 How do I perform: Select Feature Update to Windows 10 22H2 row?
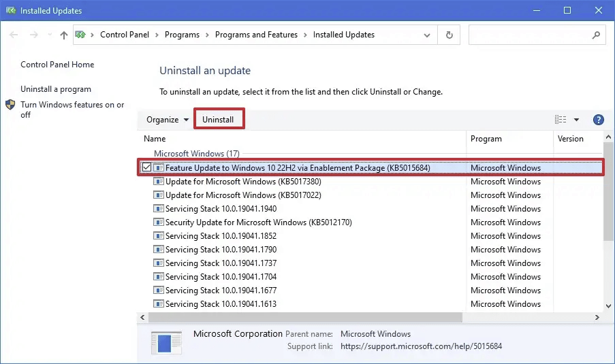point(370,167)
